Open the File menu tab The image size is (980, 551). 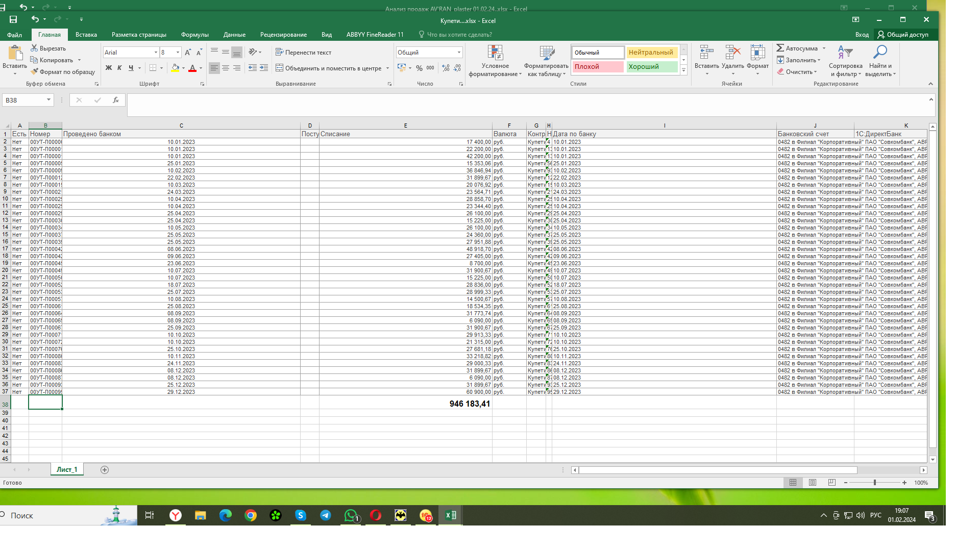click(14, 35)
